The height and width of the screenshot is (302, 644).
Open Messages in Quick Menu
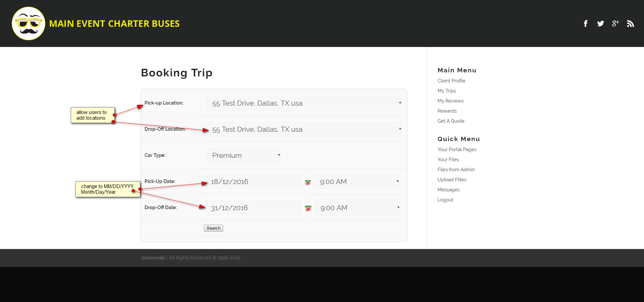448,190
